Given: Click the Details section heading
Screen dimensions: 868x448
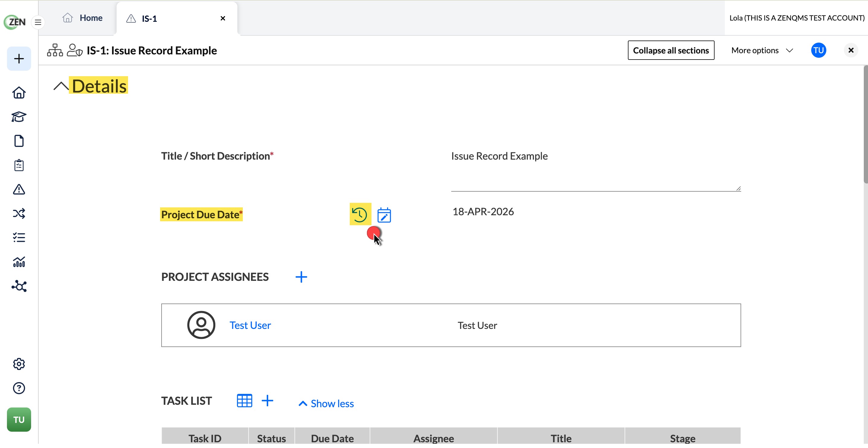Looking at the screenshot, I should [99, 86].
